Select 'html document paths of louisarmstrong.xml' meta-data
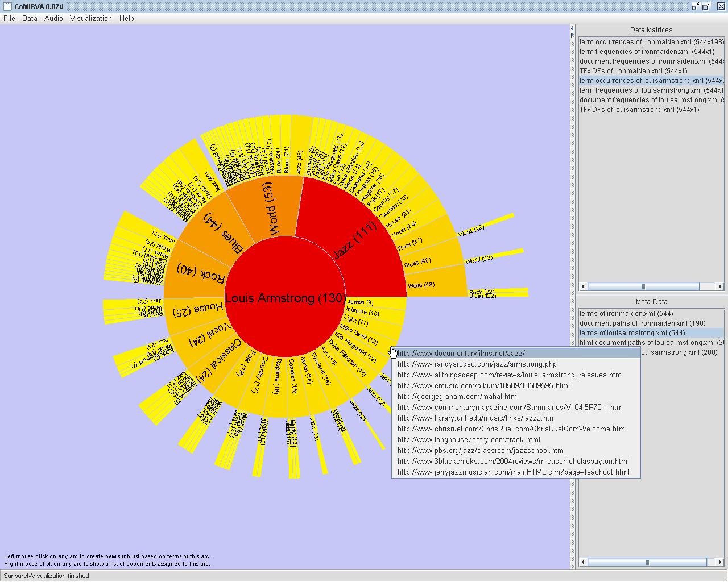 point(651,342)
